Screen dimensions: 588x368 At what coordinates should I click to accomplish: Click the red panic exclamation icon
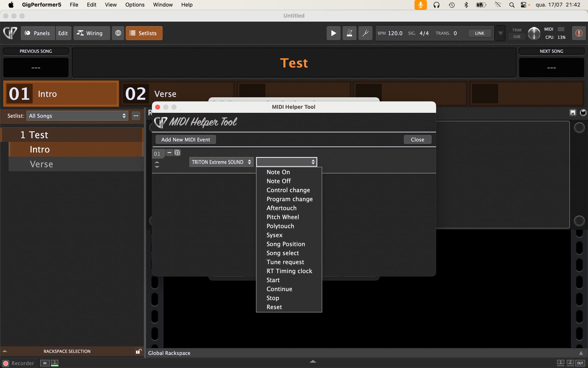coord(579,33)
